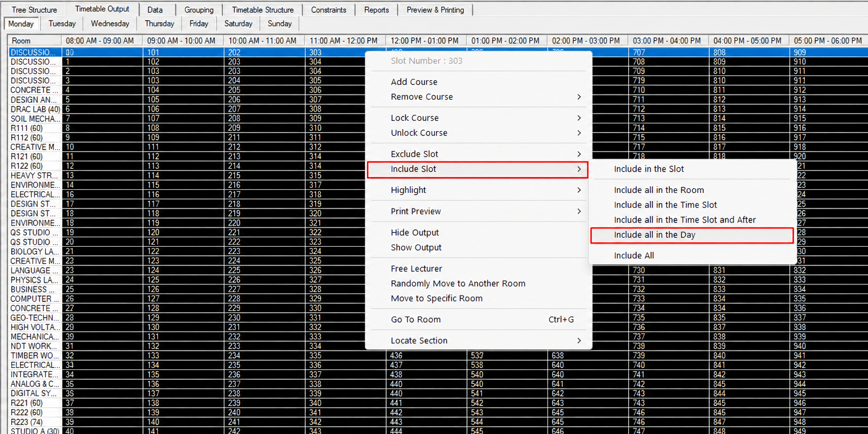Open the Tree Structure tab
Image resolution: width=868 pixels, height=434 pixels.
click(34, 10)
